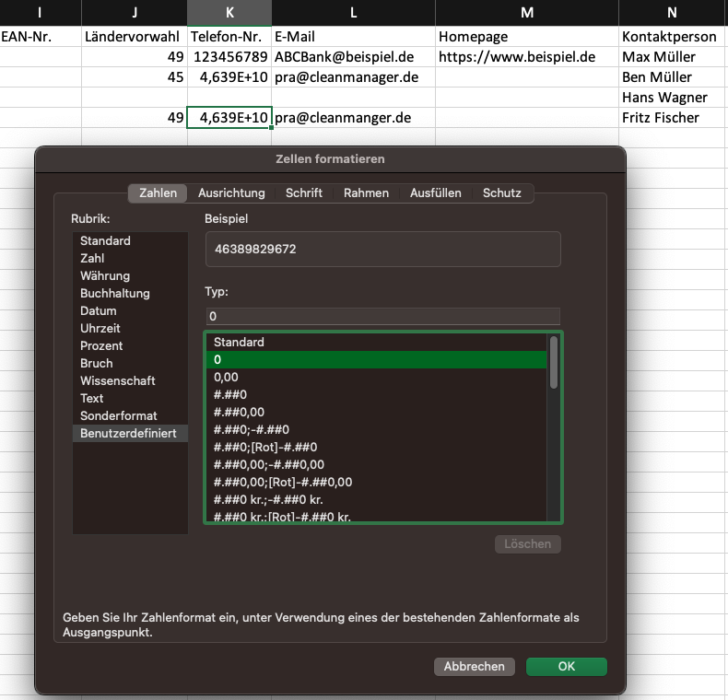
Task: Switch to the Ausrichtung tab
Action: pos(231,192)
